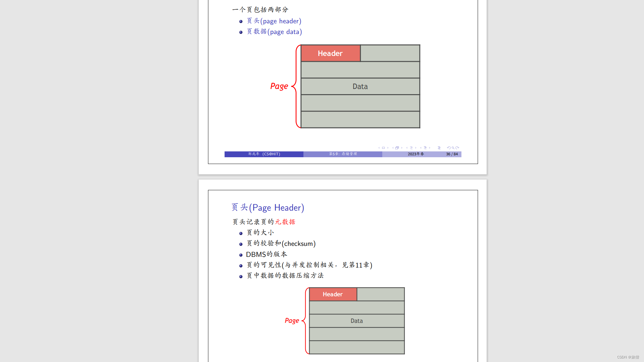This screenshot has height=362, width=644.
Task: Click the bullet '页头(page header)'
Action: (274, 21)
